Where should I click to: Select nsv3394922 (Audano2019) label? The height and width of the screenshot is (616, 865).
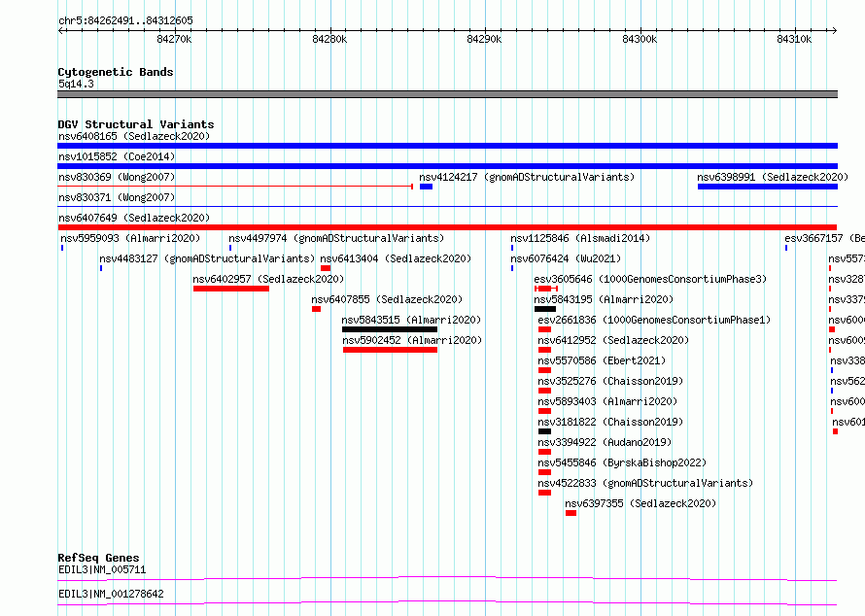tap(605, 442)
